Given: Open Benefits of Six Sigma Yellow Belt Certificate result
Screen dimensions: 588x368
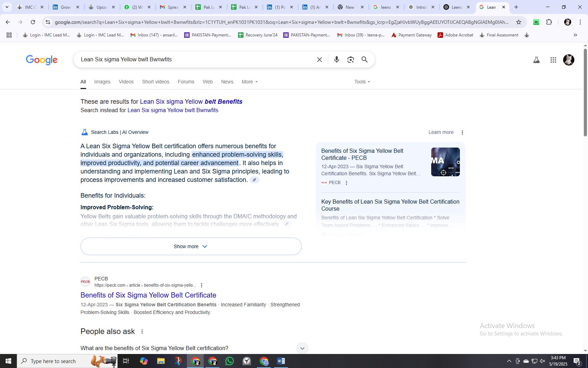Looking at the screenshot, I should (x=148, y=295).
